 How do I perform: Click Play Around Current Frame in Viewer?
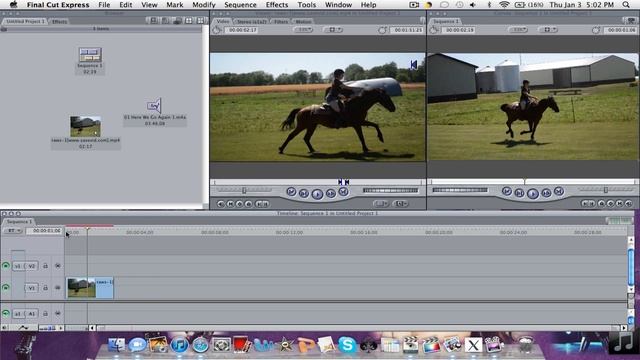tap(331, 193)
